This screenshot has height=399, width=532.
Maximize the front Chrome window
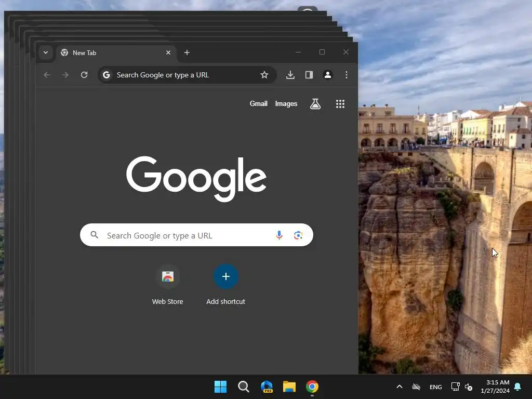click(x=322, y=52)
